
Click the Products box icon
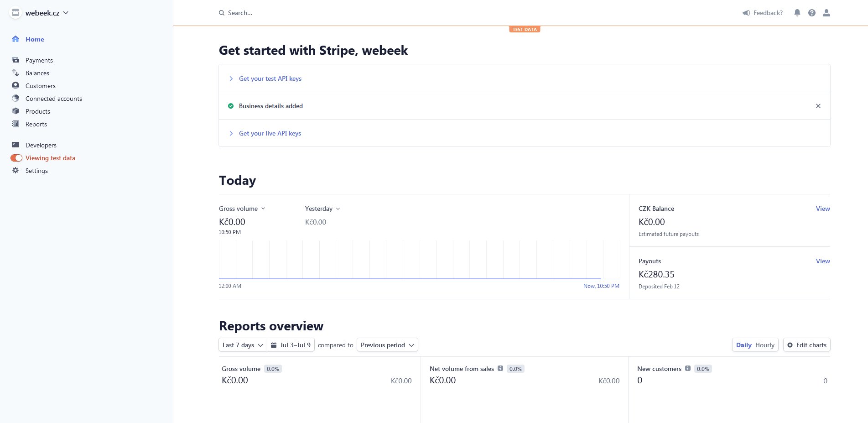click(16, 111)
